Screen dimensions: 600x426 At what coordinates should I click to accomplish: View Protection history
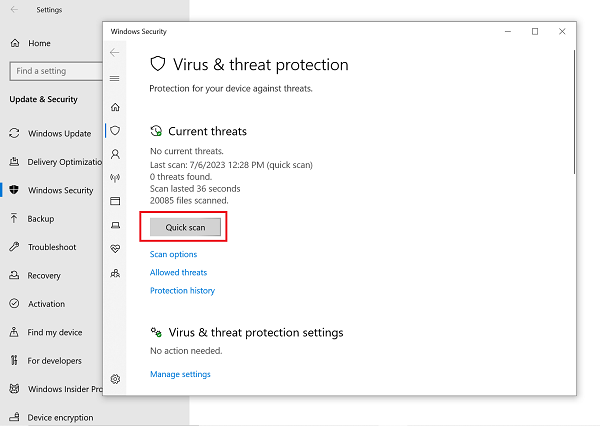183,291
